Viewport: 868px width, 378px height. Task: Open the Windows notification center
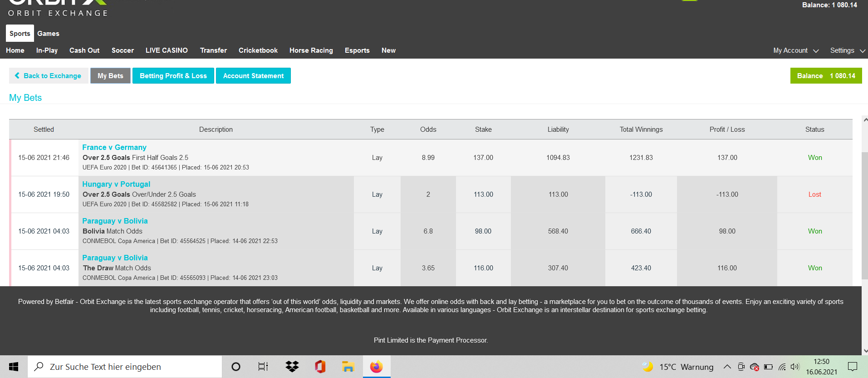(x=853, y=367)
